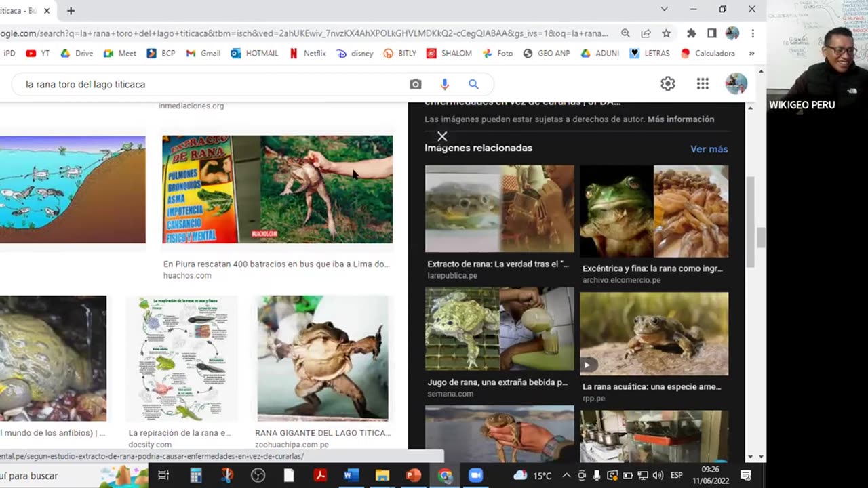The width and height of the screenshot is (868, 488).
Task: Zoom the page using the address bar magnifier
Action: pos(625,33)
